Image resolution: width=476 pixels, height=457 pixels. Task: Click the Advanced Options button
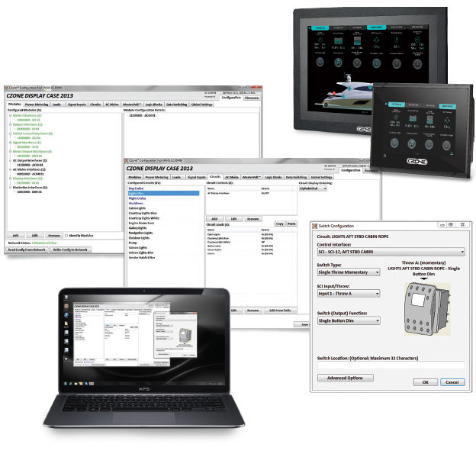point(345,378)
